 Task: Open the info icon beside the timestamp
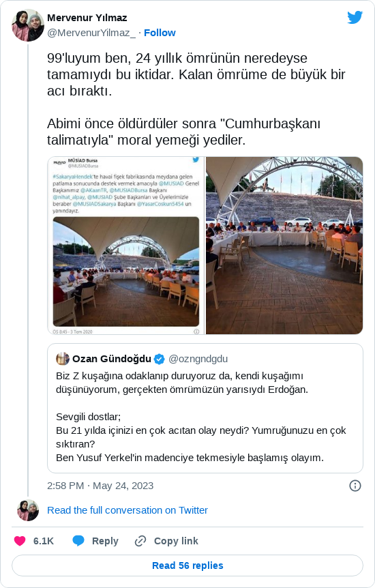pos(355,486)
